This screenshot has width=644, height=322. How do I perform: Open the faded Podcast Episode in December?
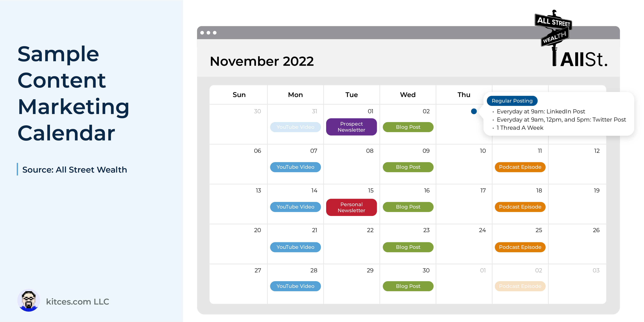(x=520, y=286)
